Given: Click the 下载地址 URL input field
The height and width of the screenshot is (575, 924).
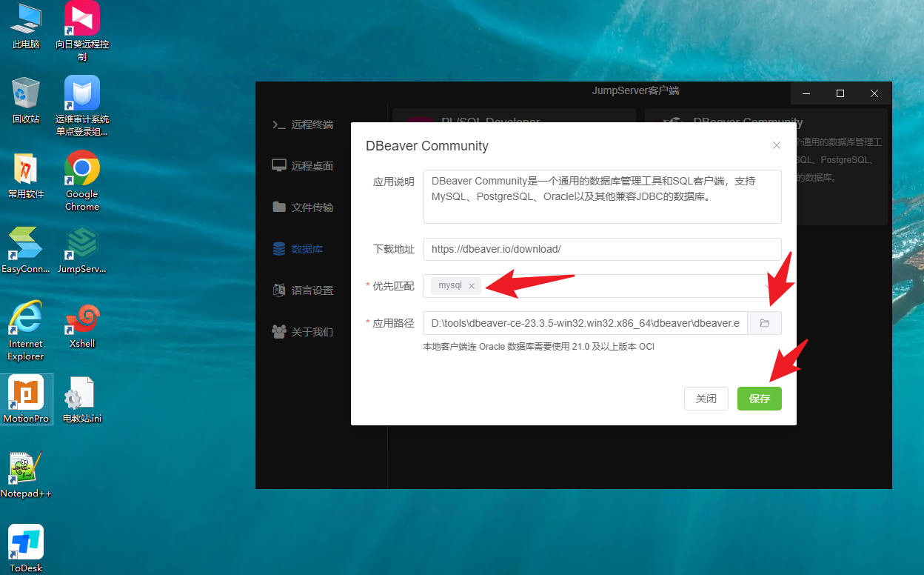Looking at the screenshot, I should pyautogui.click(x=602, y=249).
